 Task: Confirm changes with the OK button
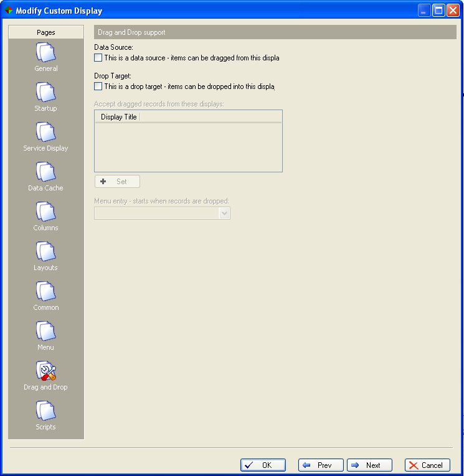click(263, 465)
